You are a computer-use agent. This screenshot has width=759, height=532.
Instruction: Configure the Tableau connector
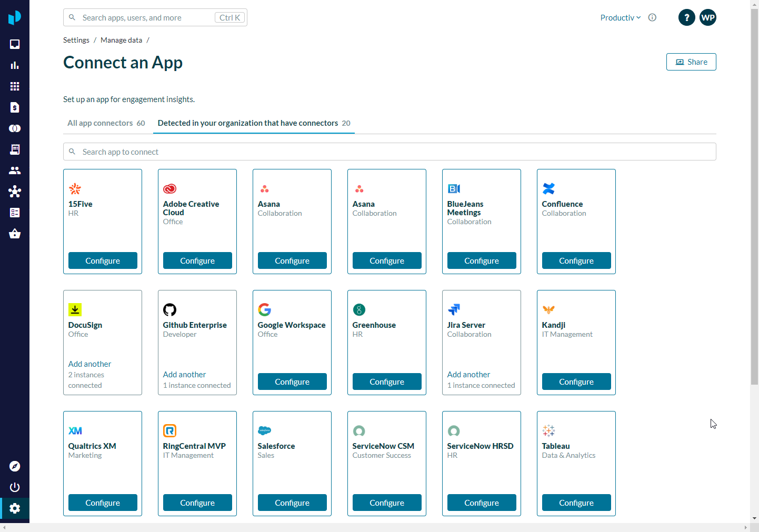tap(576, 503)
